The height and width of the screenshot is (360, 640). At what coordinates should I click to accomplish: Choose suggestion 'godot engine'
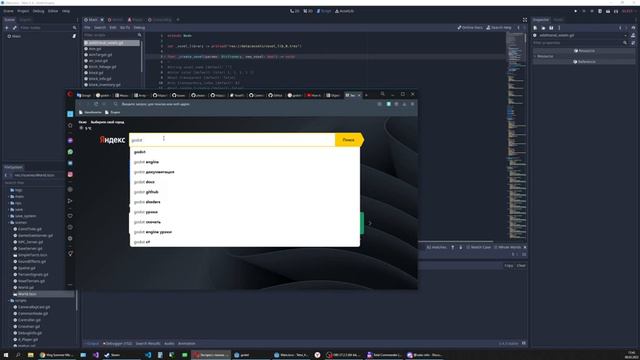click(x=244, y=162)
